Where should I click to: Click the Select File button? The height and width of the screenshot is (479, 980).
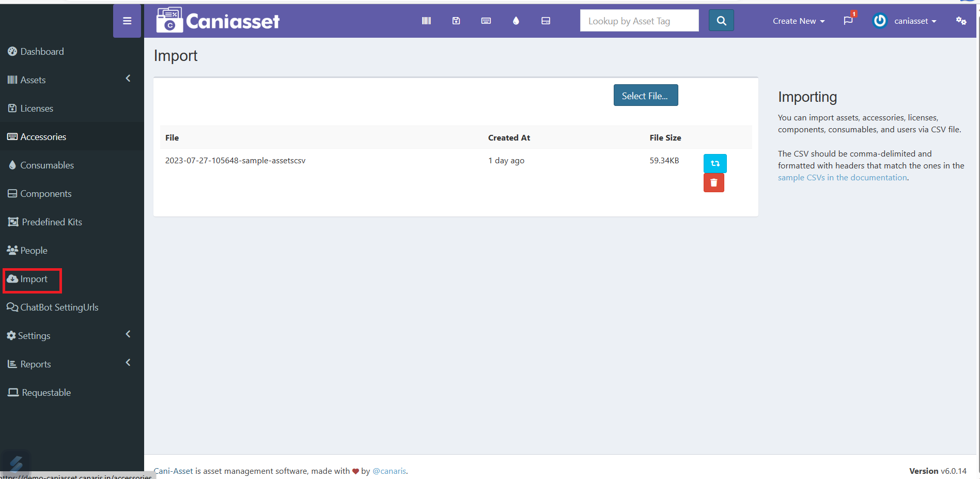(645, 95)
